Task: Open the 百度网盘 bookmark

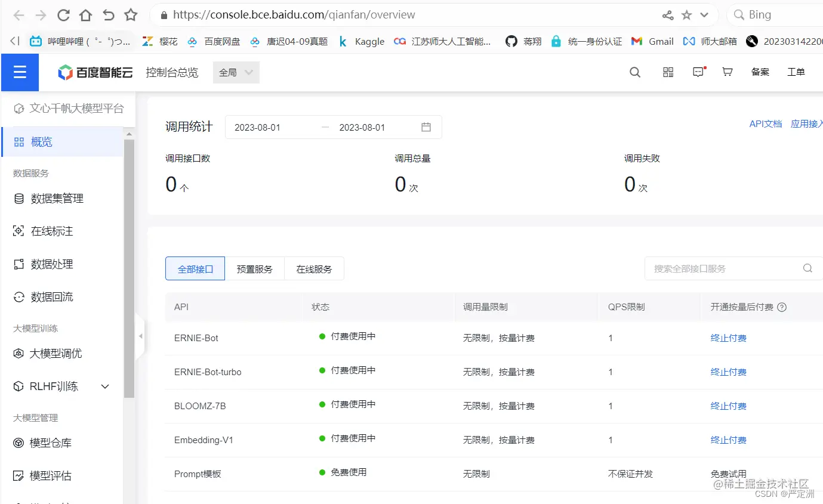Action: pyautogui.click(x=214, y=41)
